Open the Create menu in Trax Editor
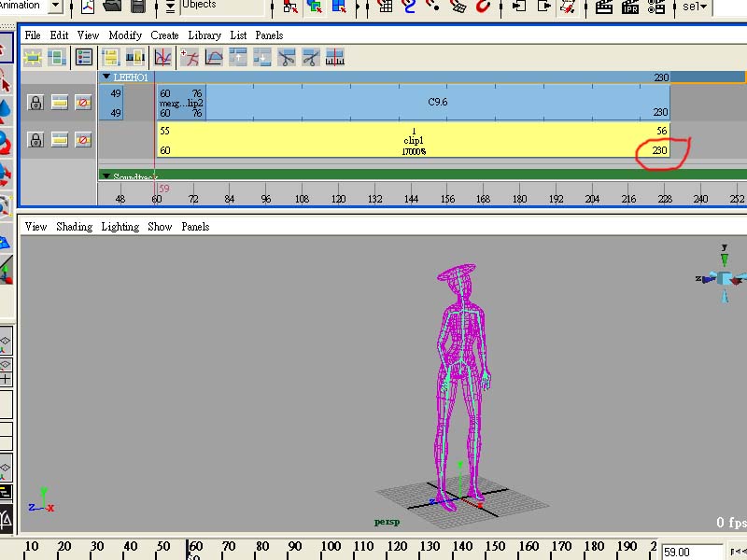Viewport: 747px width, 560px height. click(164, 35)
